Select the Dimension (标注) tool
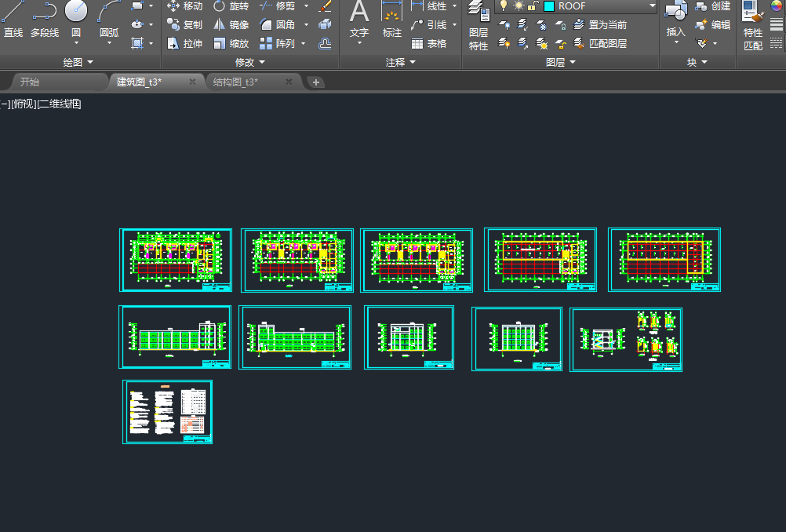The height and width of the screenshot is (532, 786). coord(392,20)
